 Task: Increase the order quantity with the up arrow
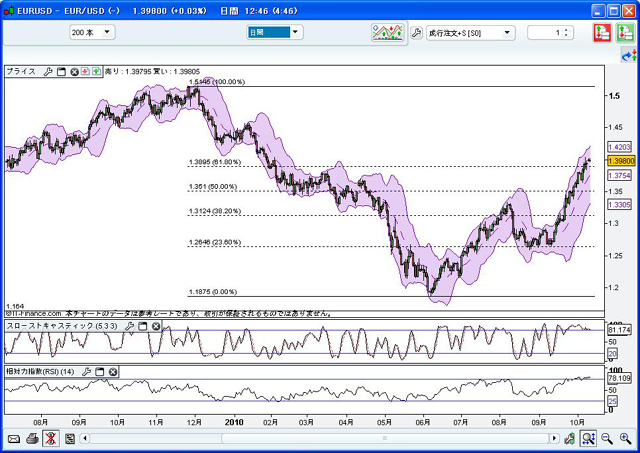click(566, 30)
